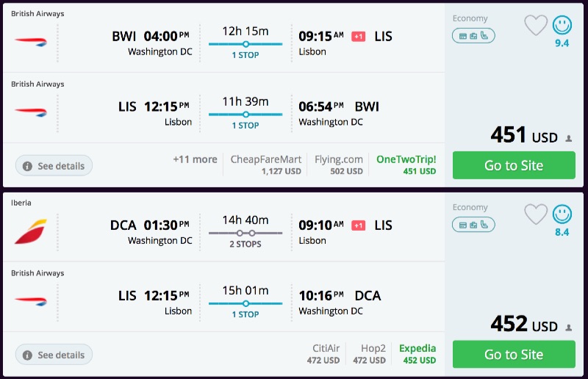Go to Site for the 451 USD flight

tap(512, 165)
